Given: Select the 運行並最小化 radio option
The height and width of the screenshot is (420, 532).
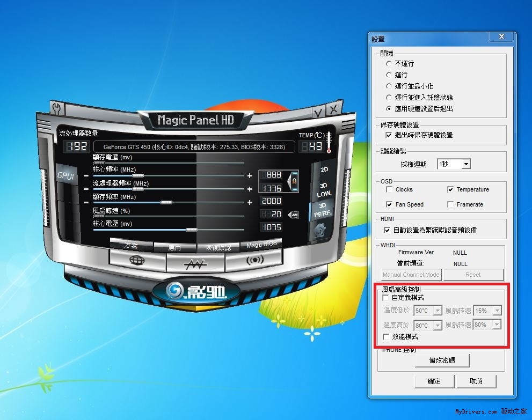Looking at the screenshot, I should [389, 86].
